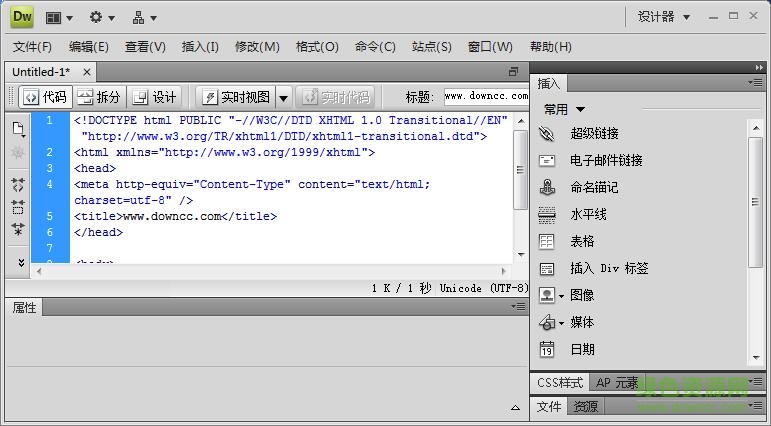
Task: Click the code editor horizontal scroll right arrow
Action: click(504, 271)
